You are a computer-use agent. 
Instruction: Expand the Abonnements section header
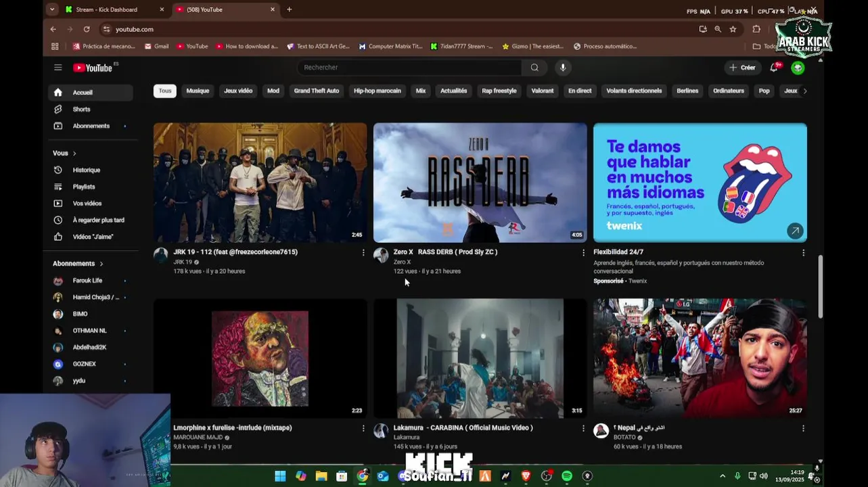[78, 264]
